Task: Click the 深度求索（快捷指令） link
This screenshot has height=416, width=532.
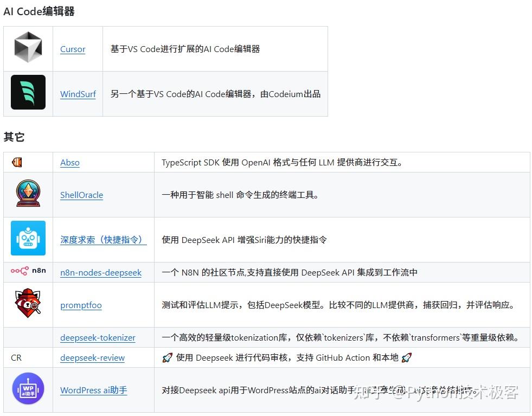Action: pos(104,239)
